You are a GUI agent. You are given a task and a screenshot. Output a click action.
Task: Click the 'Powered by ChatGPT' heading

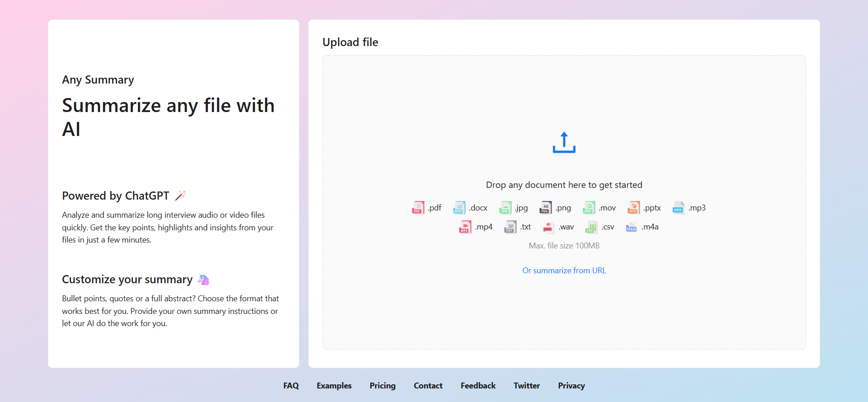click(x=116, y=196)
